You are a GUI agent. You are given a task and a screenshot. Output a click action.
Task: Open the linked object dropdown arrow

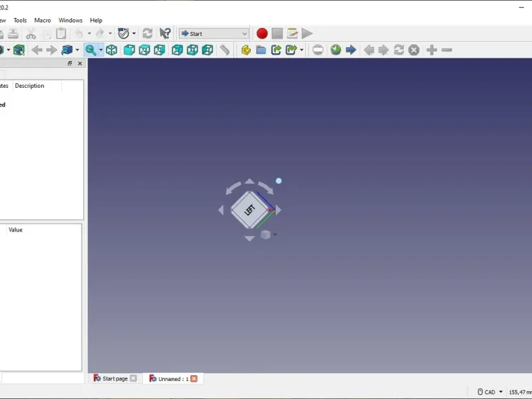pos(77,51)
